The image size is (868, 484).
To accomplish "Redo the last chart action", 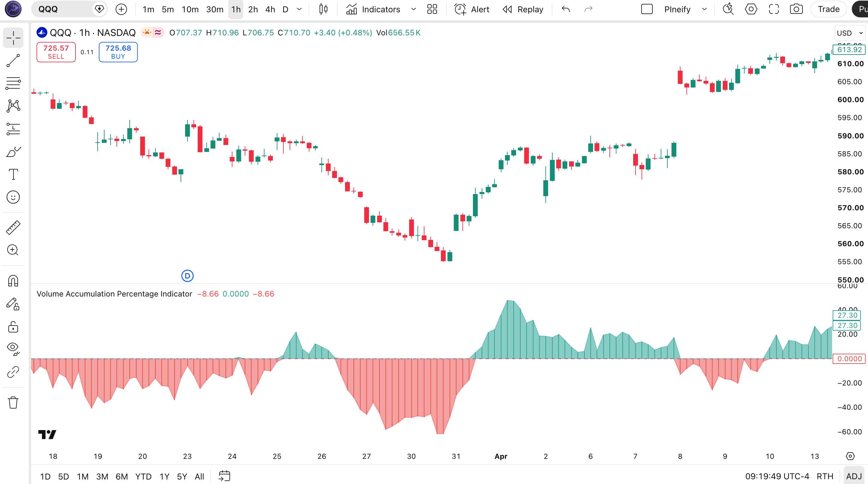I will tap(588, 9).
